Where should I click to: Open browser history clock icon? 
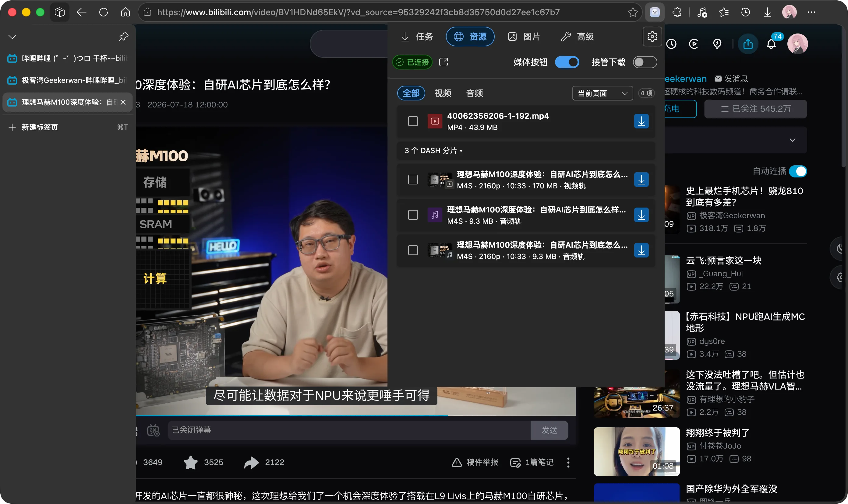coord(745,12)
